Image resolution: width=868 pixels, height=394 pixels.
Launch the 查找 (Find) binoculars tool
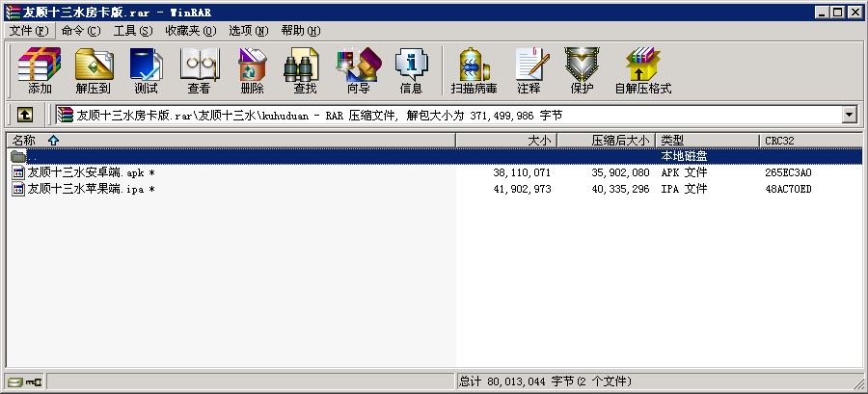pyautogui.click(x=305, y=71)
